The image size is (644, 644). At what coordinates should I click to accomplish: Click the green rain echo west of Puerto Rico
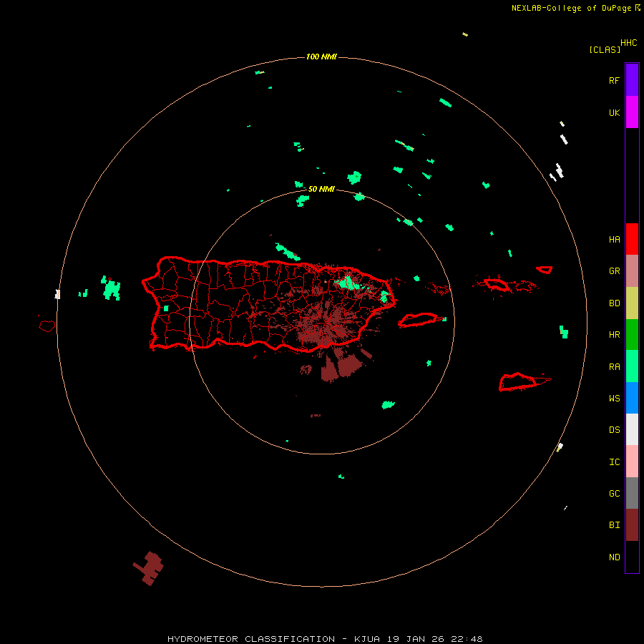pos(111,288)
